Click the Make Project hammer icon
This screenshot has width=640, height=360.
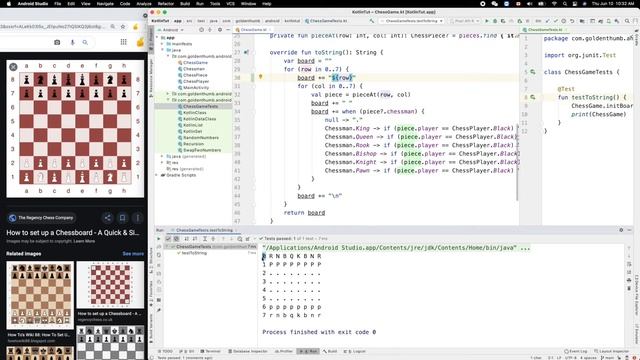371,21
